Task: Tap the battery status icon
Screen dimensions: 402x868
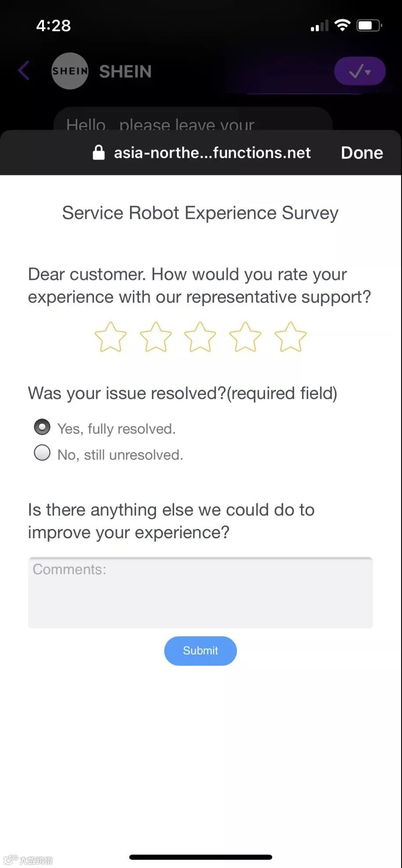Action: [x=369, y=25]
